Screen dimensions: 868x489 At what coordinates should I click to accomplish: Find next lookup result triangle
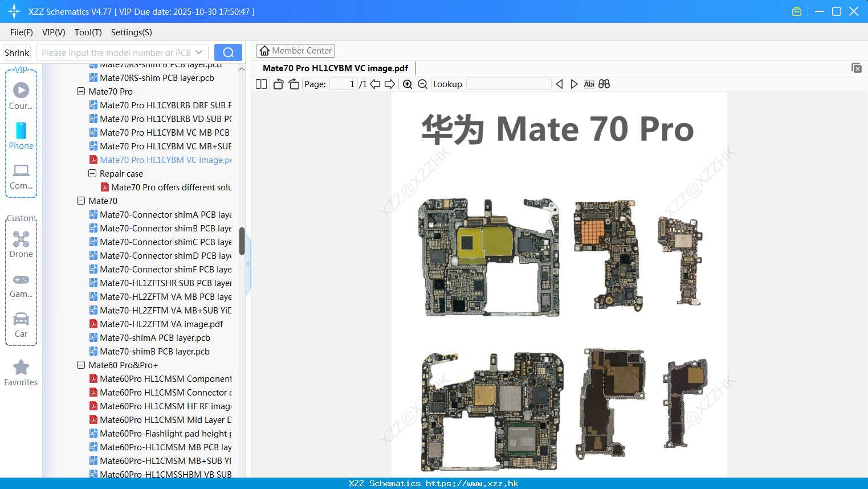click(x=574, y=84)
